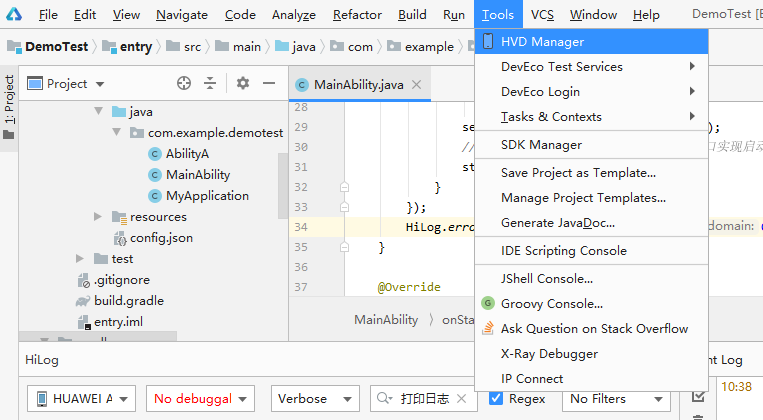Screen dimensions: 763x420
Task: Click line number 34 in the gutter
Action: (301, 227)
